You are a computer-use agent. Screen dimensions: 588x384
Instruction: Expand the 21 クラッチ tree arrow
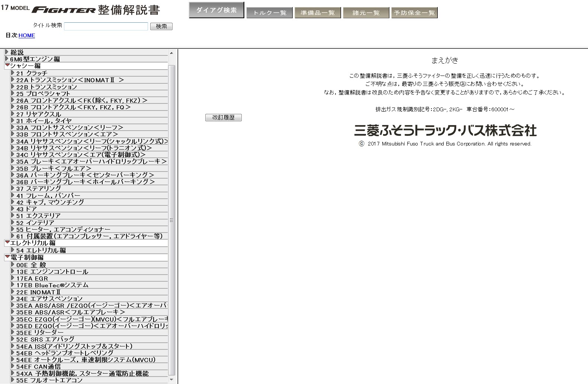coord(13,73)
